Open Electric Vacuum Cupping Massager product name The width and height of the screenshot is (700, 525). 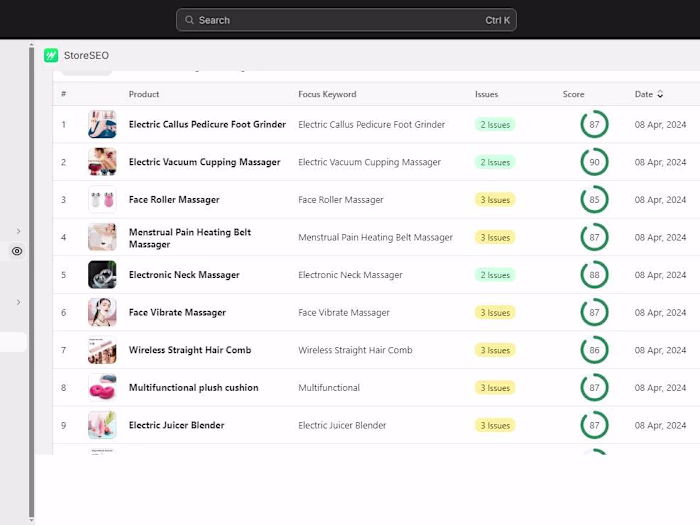pyautogui.click(x=204, y=162)
